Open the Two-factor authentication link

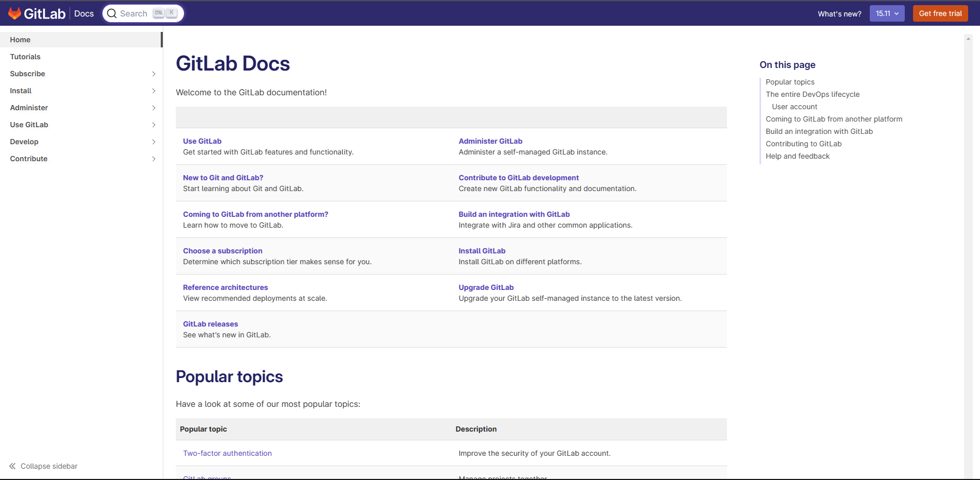click(227, 453)
